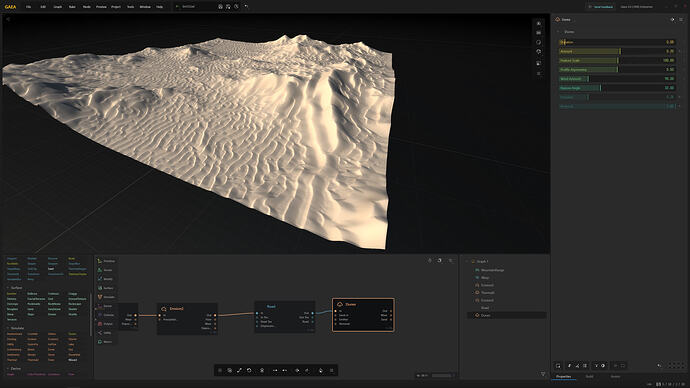
Task: Select Road in the graph list
Action: (x=485, y=308)
